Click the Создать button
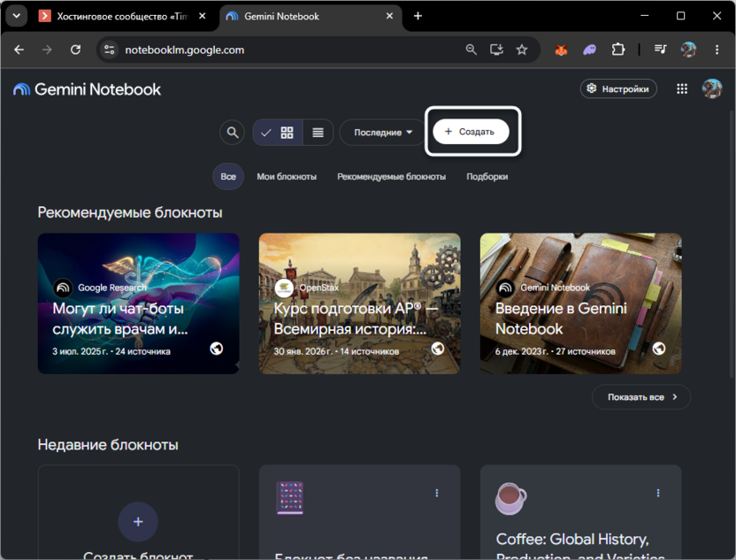Image resolution: width=736 pixels, height=560 pixels. [x=471, y=132]
